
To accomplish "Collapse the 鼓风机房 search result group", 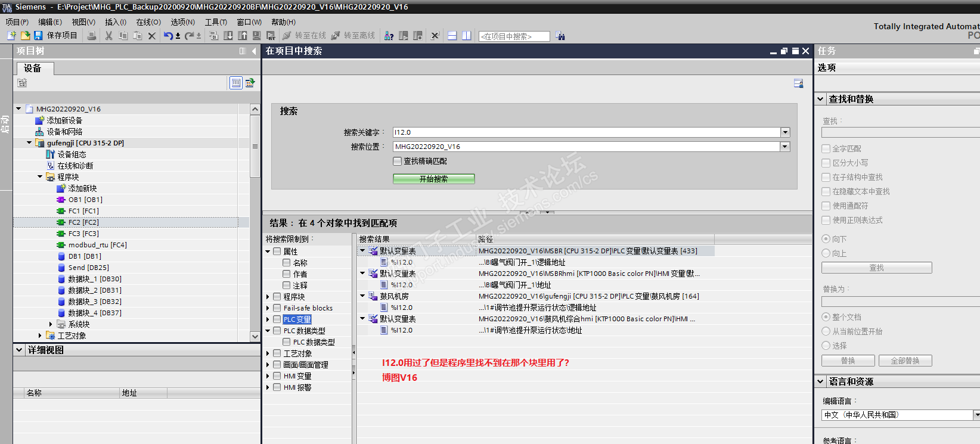I will coord(362,296).
